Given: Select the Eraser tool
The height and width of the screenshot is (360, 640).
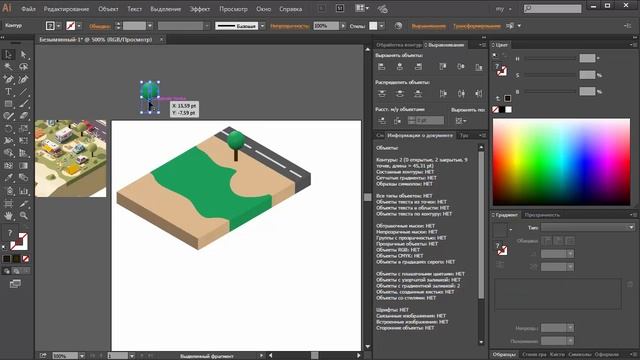Looking at the screenshot, I should [23, 116].
